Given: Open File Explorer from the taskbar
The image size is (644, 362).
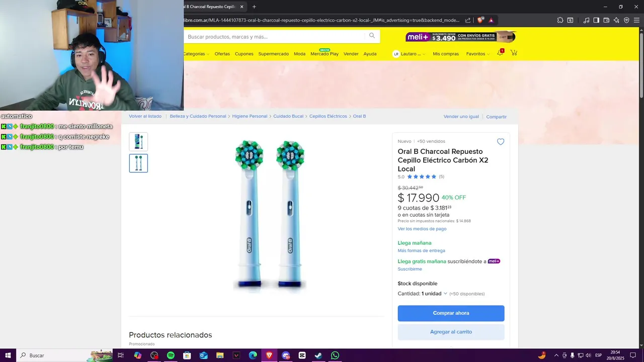Looking at the screenshot, I should pyautogui.click(x=220, y=355).
